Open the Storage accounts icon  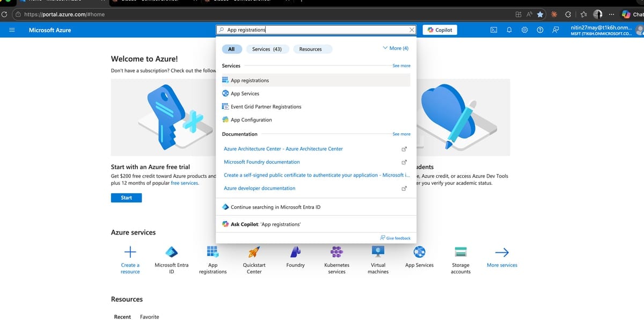pyautogui.click(x=460, y=251)
